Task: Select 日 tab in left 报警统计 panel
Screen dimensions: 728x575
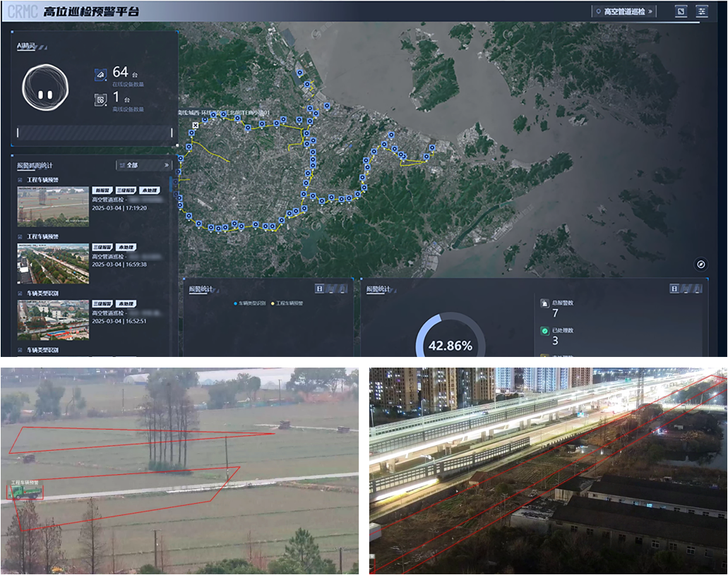Action: click(x=320, y=289)
